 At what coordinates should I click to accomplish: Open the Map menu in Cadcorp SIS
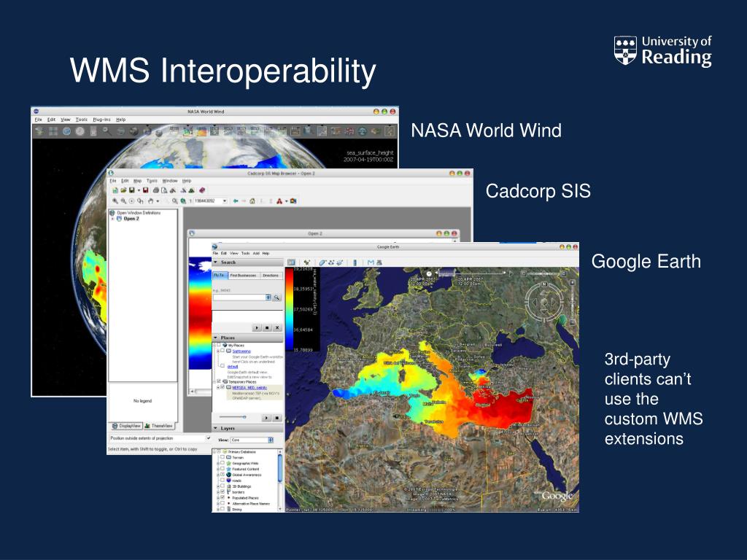point(137,181)
